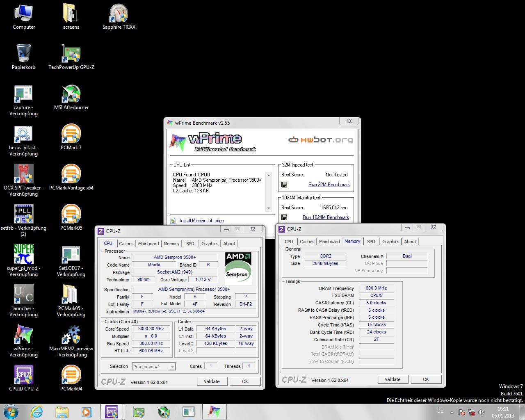Switch to wPrime taskbar button

pos(214,412)
